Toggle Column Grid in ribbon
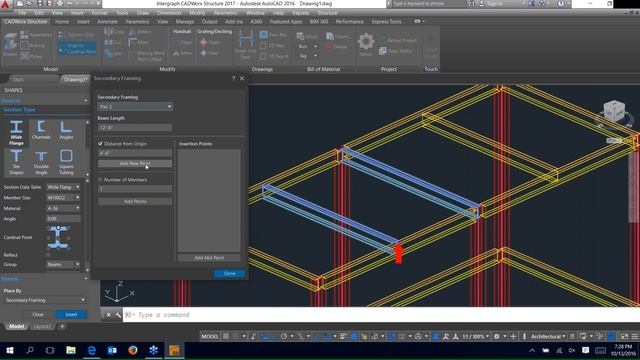Image resolution: width=640 pixels, height=360 pixels. click(76, 35)
